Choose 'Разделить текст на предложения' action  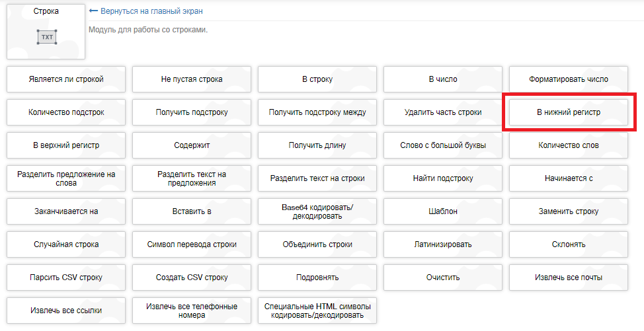192,178
